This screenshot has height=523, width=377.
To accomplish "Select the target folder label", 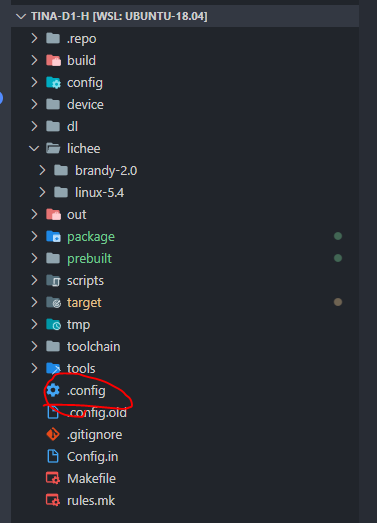I will (x=84, y=303).
